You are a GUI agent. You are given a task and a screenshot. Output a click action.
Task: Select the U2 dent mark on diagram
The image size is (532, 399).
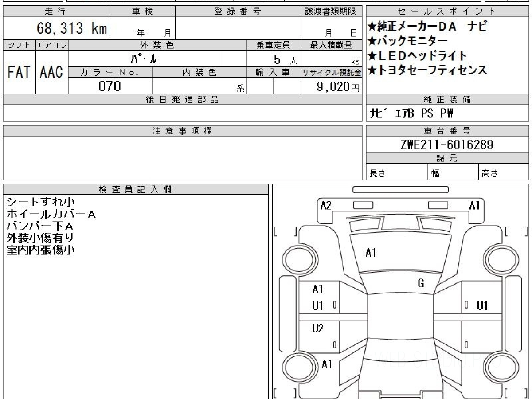[x=318, y=329]
